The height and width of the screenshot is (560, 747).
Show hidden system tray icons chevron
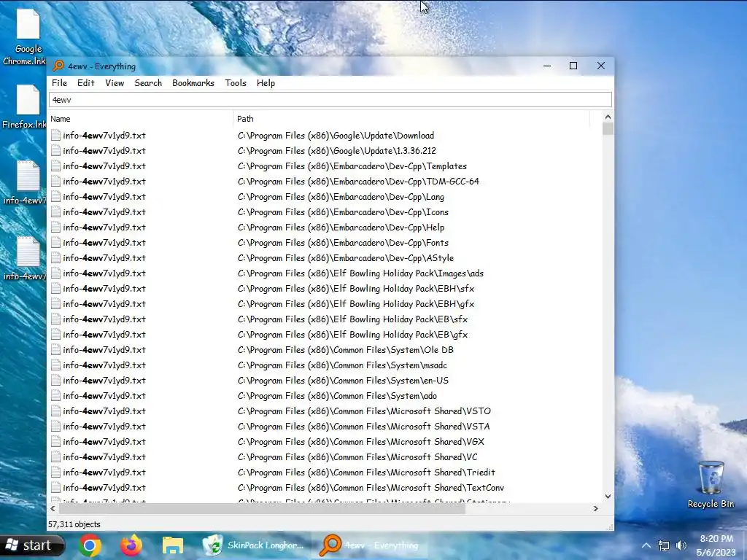pyautogui.click(x=646, y=545)
